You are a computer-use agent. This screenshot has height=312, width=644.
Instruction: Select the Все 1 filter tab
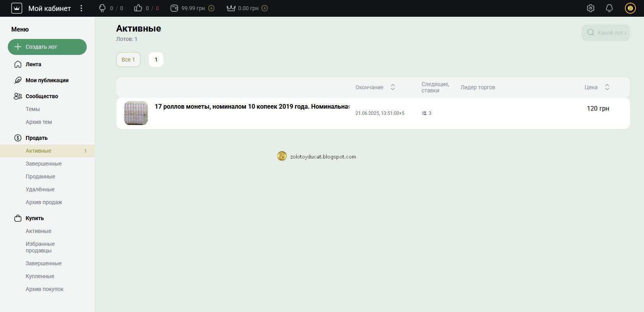coord(128,60)
